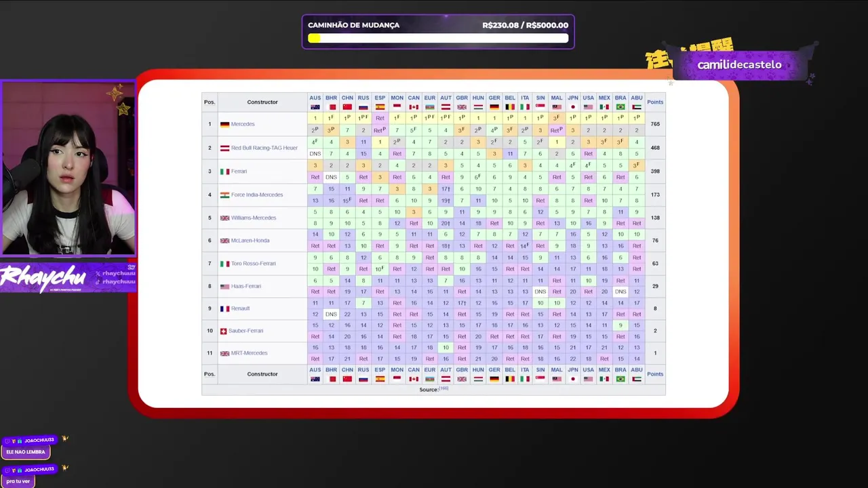Click the Monaco flag in the top header row
The image size is (868, 488).
[397, 107]
